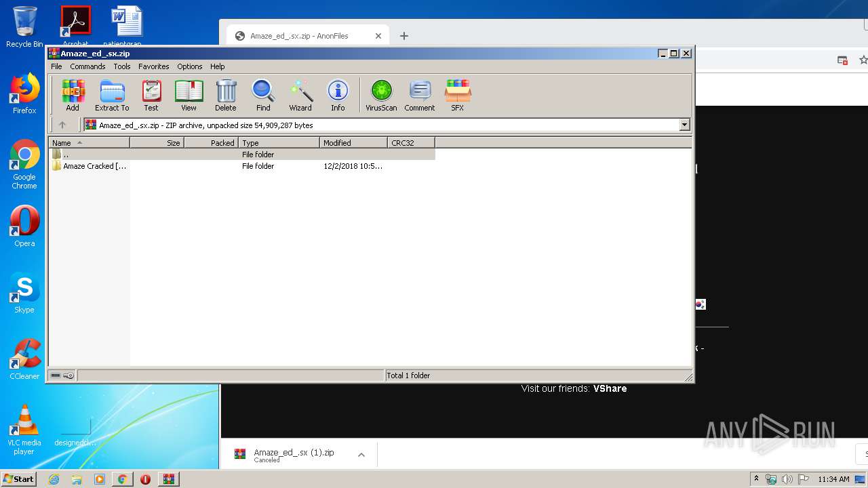Open Firefox desktop shortcut
This screenshot has width=868, height=488.
coord(24,94)
